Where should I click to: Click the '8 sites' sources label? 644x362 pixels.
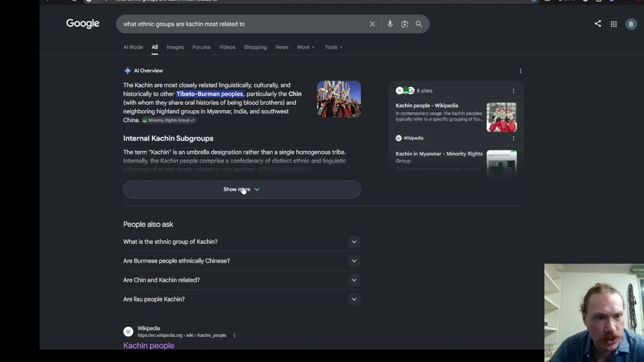(x=424, y=91)
